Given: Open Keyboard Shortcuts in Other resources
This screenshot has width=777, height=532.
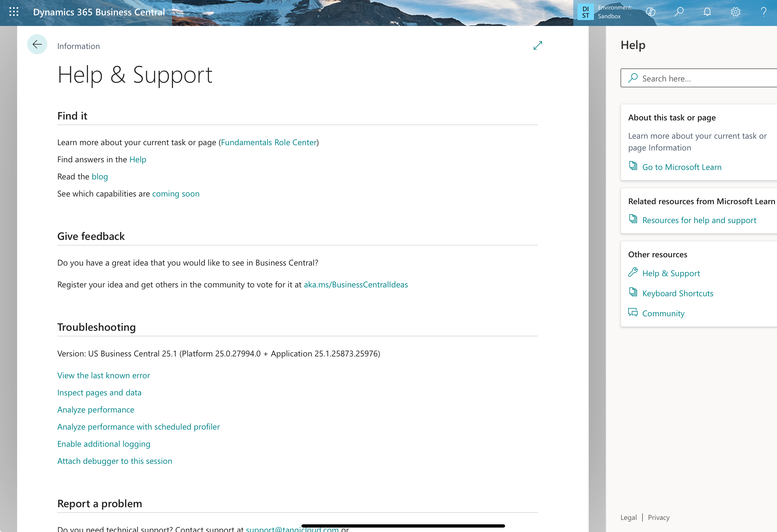Looking at the screenshot, I should coord(678,293).
